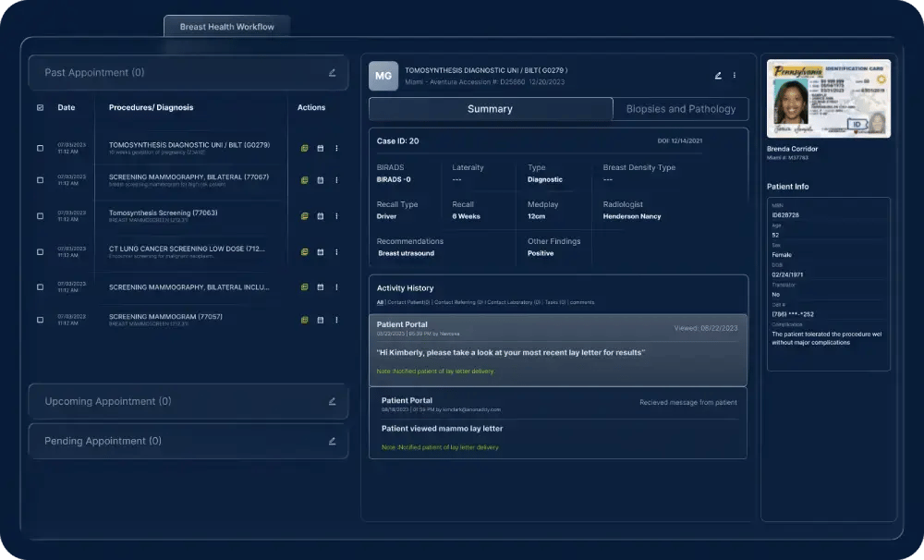Open three-dot menu for Tomosynthesis Screening 77063
924x560 pixels.
pyautogui.click(x=336, y=216)
